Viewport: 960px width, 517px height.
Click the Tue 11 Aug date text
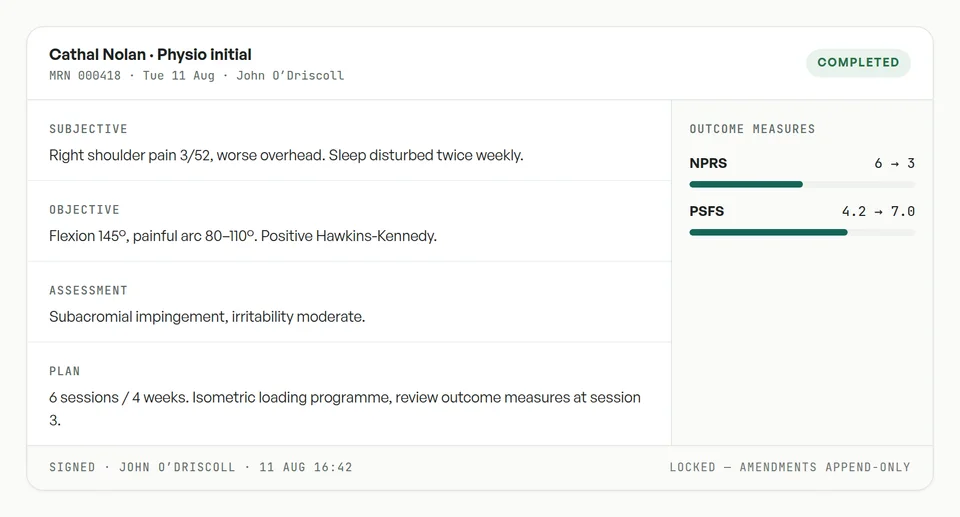[179, 75]
